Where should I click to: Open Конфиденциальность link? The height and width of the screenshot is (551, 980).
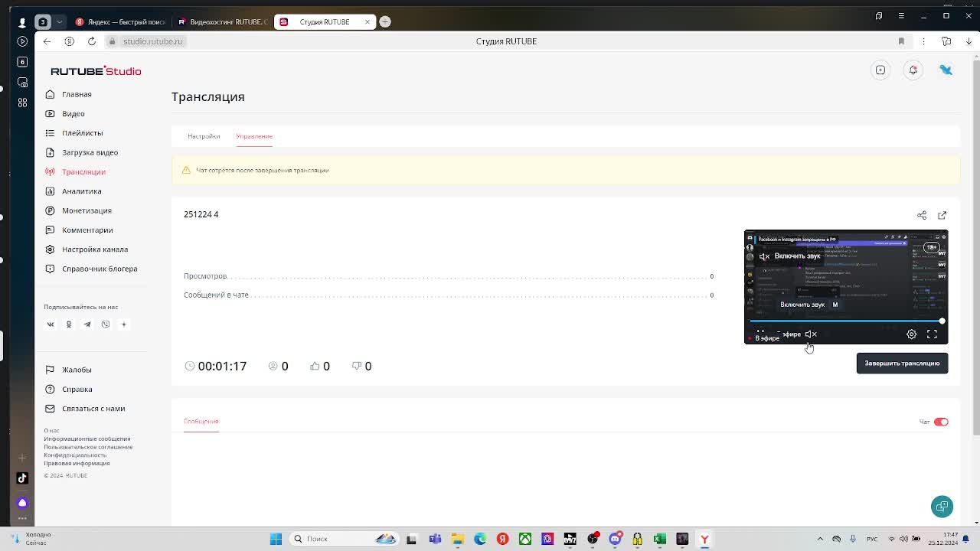tap(75, 455)
